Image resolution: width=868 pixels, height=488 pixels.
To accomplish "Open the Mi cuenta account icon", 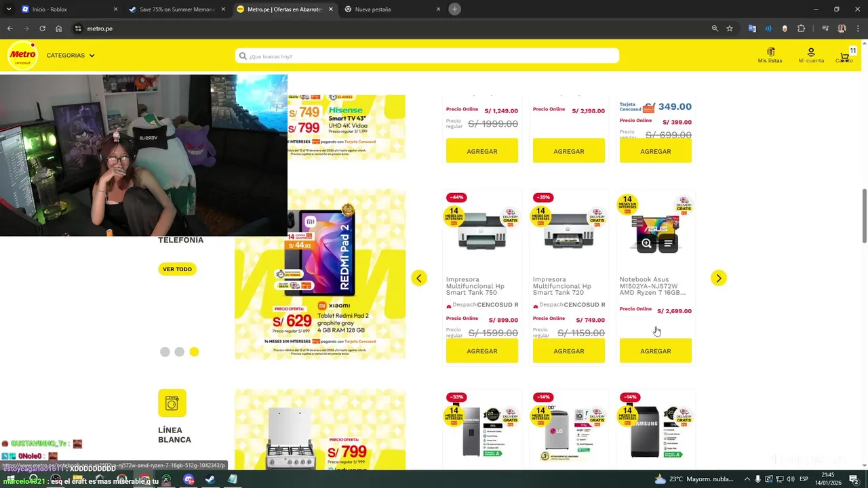I will (x=811, y=56).
